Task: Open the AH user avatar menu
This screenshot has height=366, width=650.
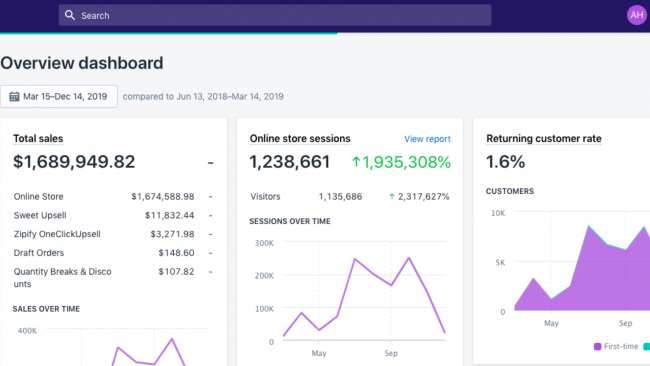Action: pyautogui.click(x=637, y=15)
